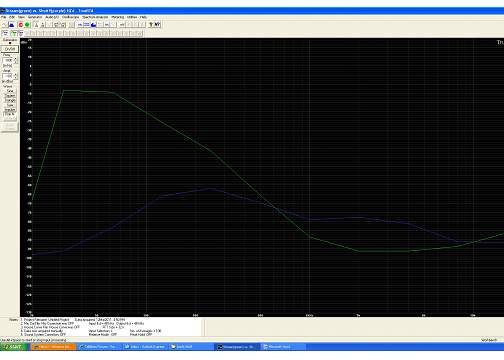Select the Sine waveform option
The image size is (504, 360).
(10, 91)
